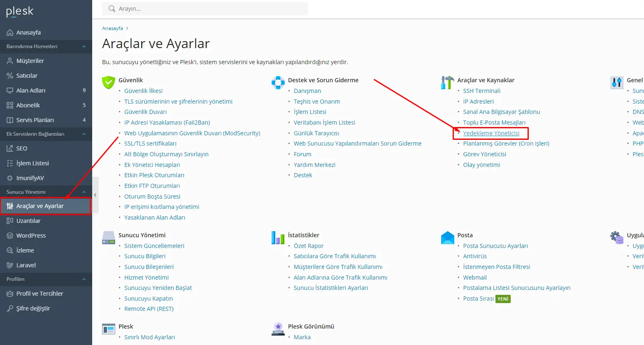This screenshot has width=644, height=345.
Task: Click the green Güvenlik shield icon
Action: coord(109,82)
